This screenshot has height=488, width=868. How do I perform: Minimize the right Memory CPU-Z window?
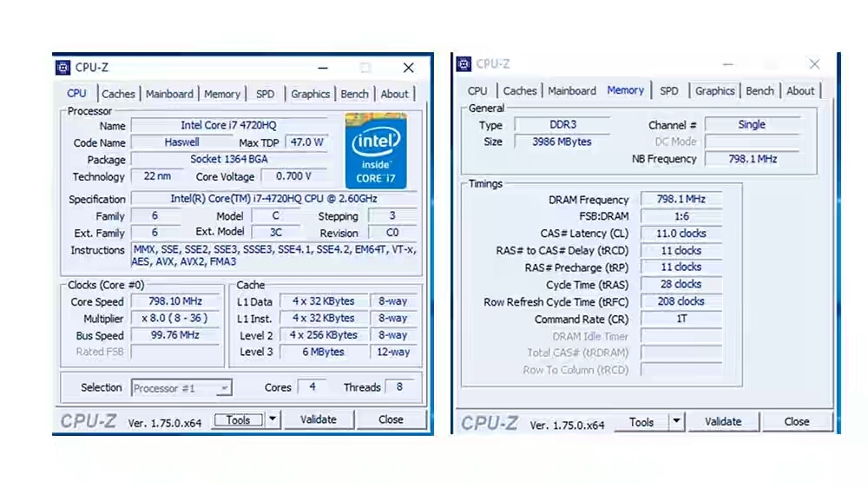pos(728,65)
